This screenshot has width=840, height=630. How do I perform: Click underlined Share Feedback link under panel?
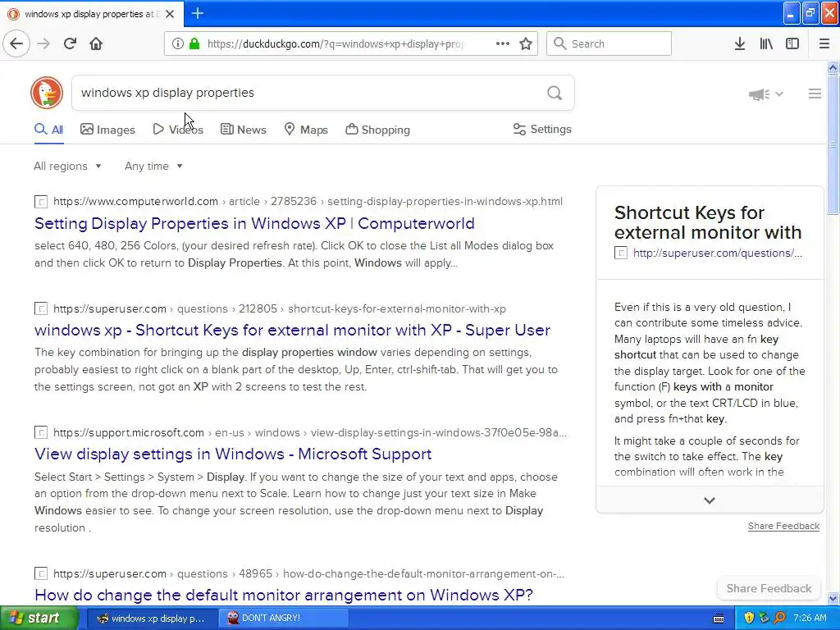(x=783, y=526)
